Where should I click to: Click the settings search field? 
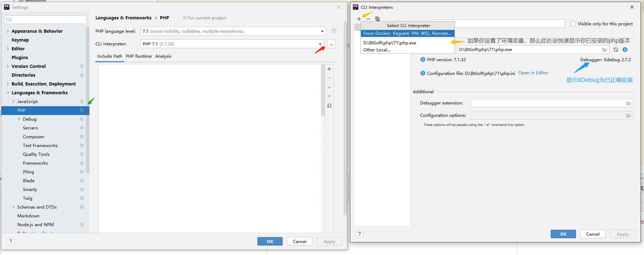46,20
